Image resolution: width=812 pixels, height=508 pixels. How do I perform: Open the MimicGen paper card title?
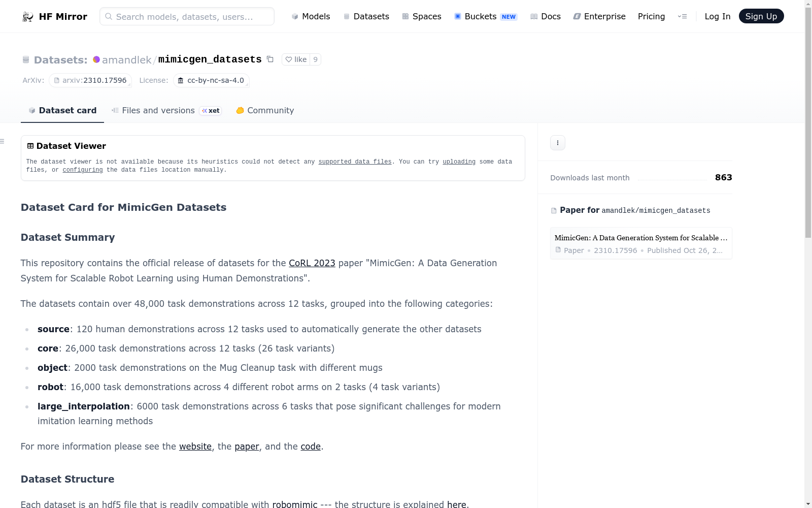pos(641,238)
